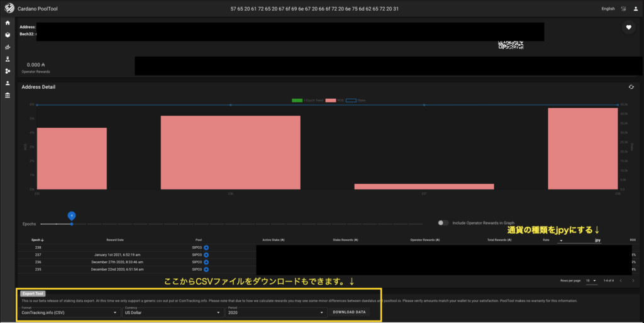This screenshot has width=644, height=323.
Task: Toggle the Stake series in chart legend
Action: tap(355, 100)
